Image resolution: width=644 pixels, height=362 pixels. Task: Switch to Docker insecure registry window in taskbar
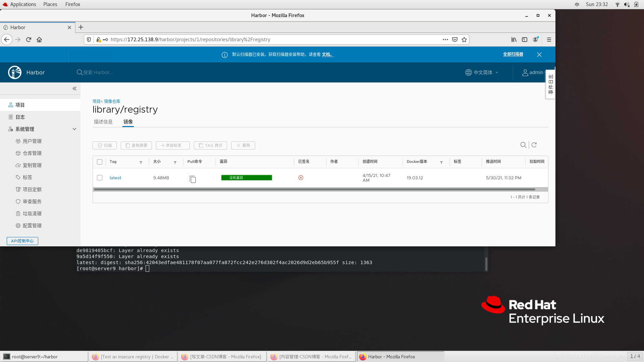133,357
